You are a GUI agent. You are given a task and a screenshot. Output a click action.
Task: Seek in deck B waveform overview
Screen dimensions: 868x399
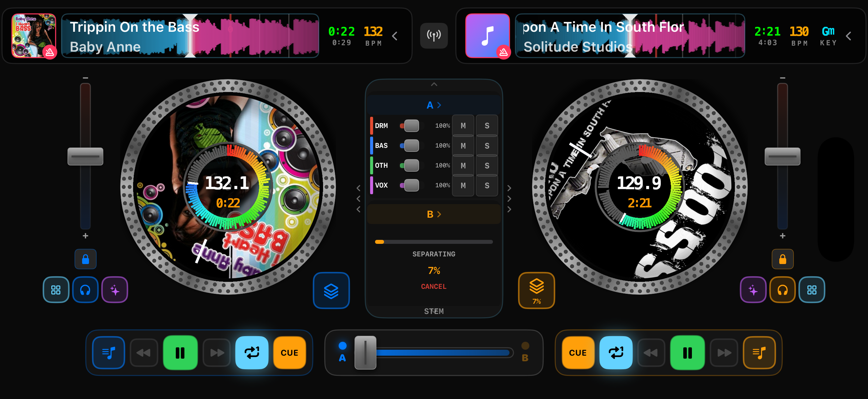coord(630,36)
